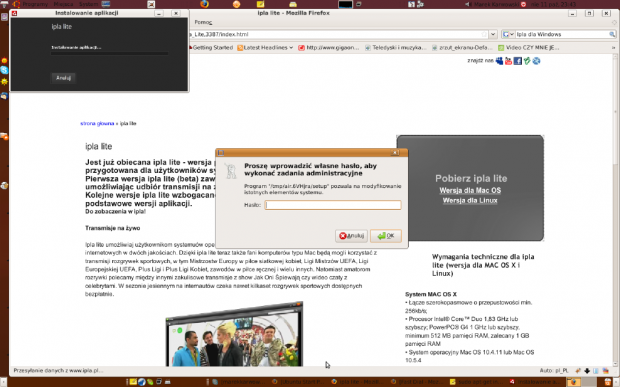Click the yellow note icon in the bottom panel
Viewport: 620px width, 387px height.
(133, 382)
